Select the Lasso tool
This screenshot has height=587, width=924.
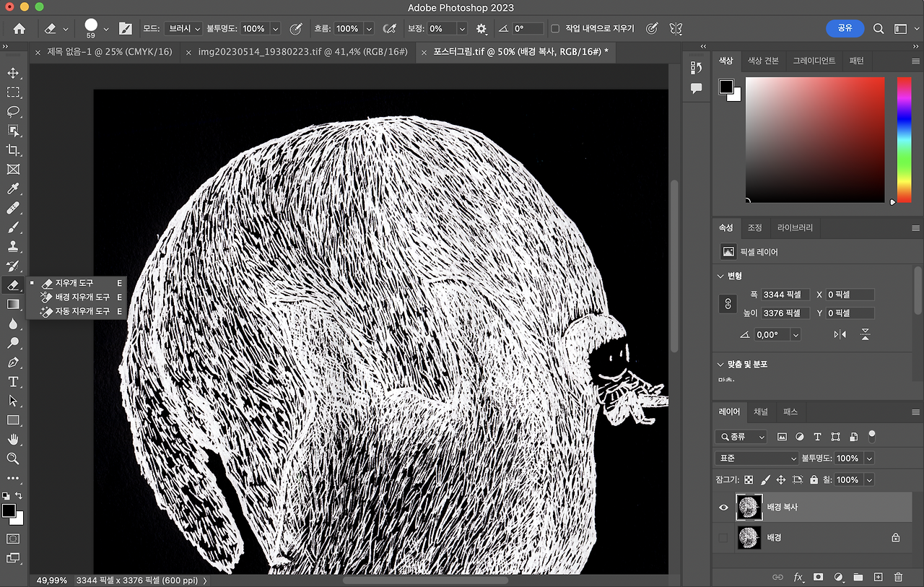(13, 112)
